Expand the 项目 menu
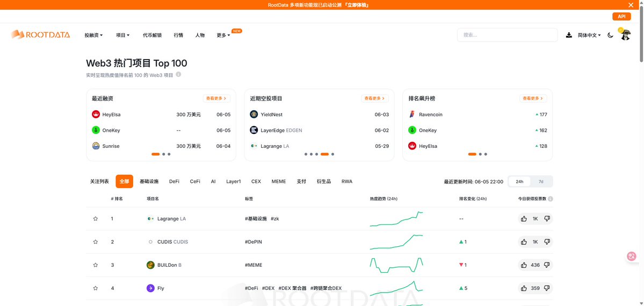Viewport: 644px width, 306px height. point(123,35)
